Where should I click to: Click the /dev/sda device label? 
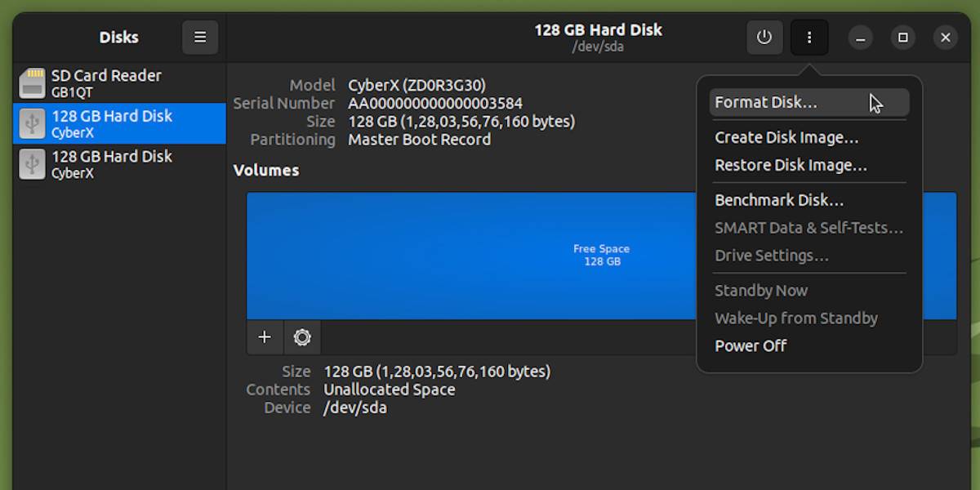coord(354,407)
